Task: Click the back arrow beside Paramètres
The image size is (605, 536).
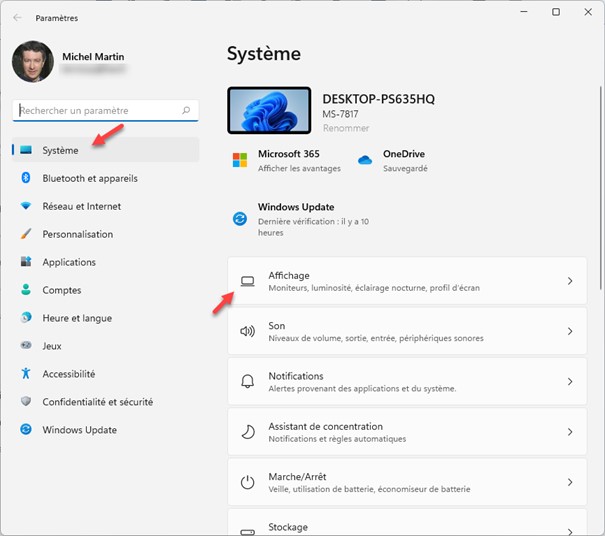Action: (x=18, y=18)
